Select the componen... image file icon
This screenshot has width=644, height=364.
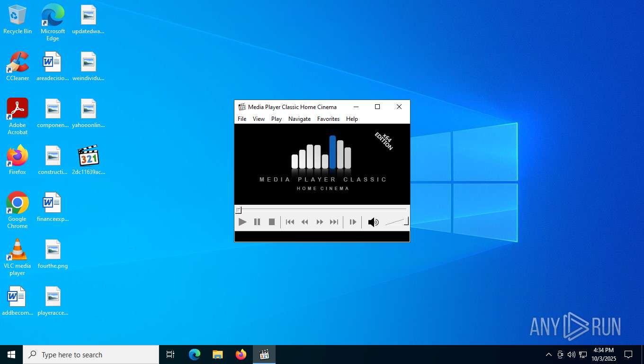53,113
